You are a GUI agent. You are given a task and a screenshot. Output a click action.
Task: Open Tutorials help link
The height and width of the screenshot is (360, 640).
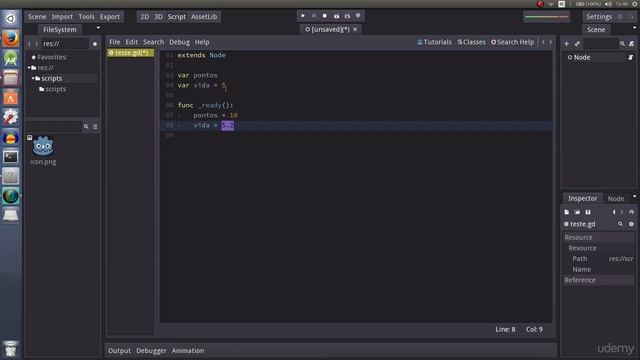pos(434,42)
